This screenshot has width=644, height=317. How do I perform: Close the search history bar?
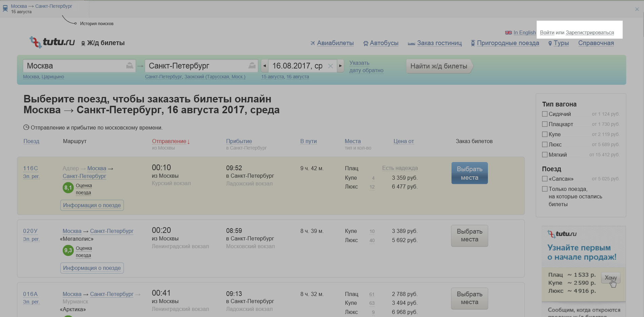(637, 9)
